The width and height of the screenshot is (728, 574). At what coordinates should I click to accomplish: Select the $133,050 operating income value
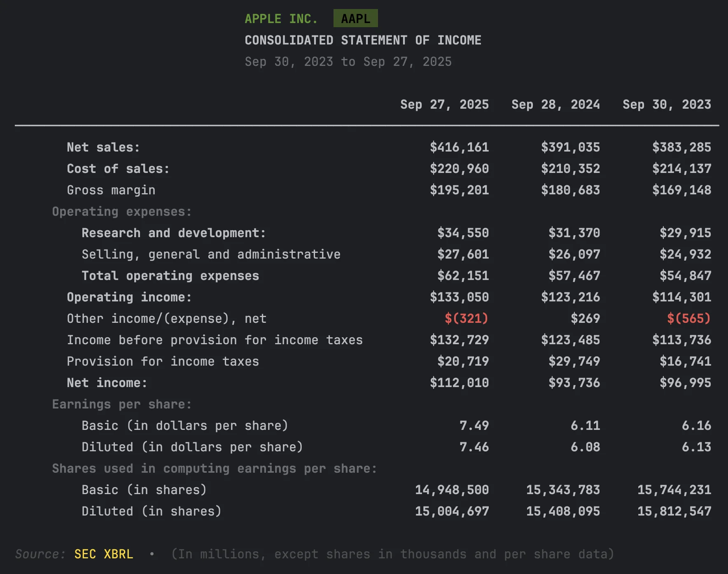(459, 297)
